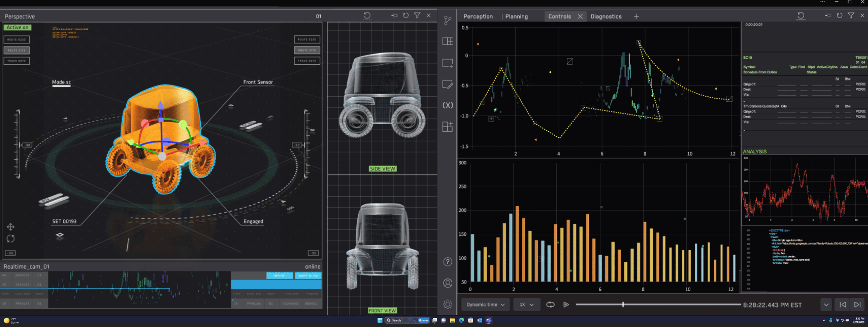
Task: Open the Dynamic time dropdown
Action: point(485,304)
